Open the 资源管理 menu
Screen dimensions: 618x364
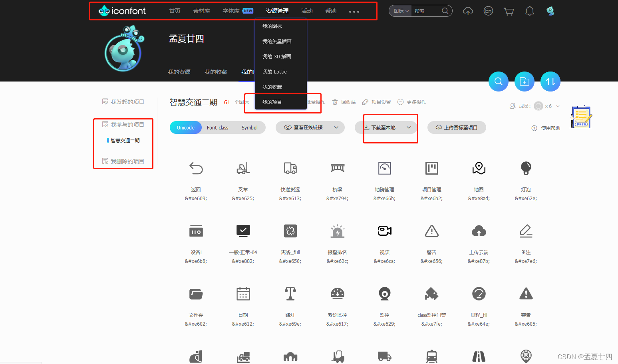coord(277,11)
